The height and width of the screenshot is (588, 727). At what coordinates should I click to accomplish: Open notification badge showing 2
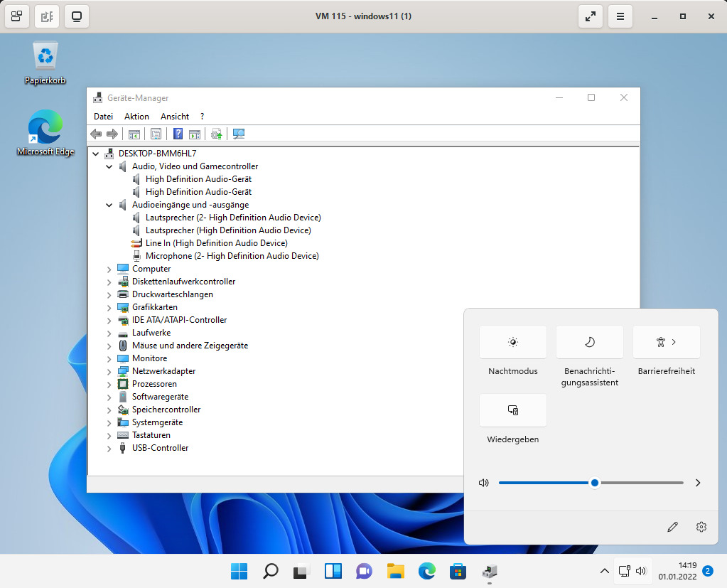pos(708,571)
